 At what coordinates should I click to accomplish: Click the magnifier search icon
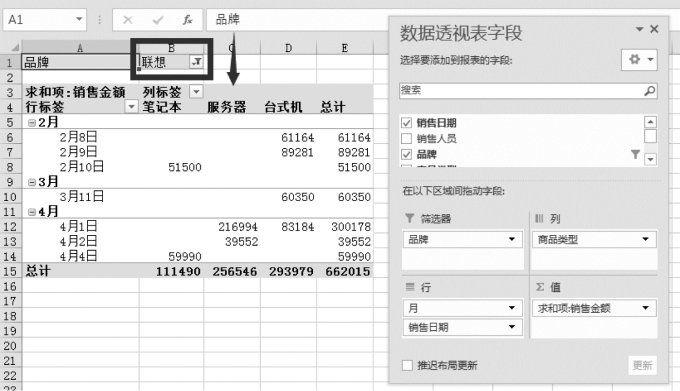pyautogui.click(x=650, y=91)
